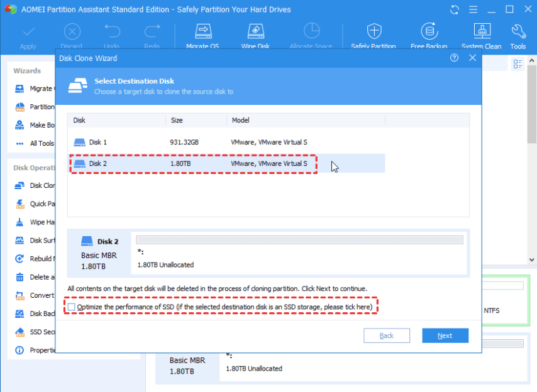Select the Migrate wizard in sidebar

click(34, 89)
